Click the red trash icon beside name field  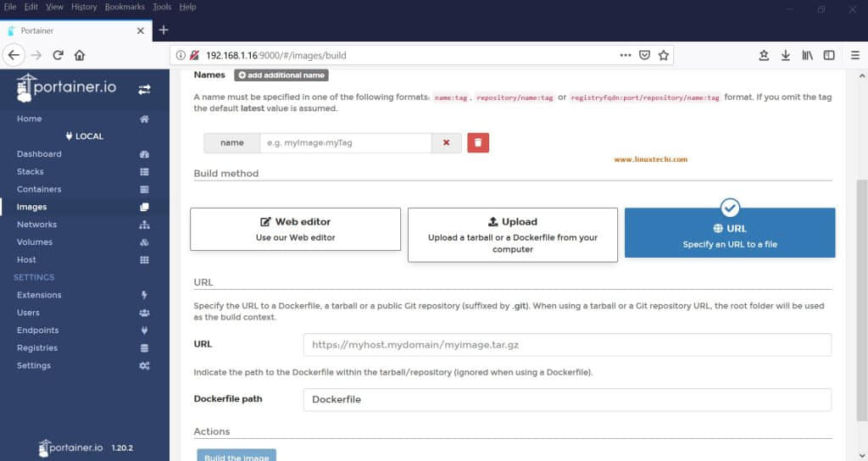[x=477, y=142]
